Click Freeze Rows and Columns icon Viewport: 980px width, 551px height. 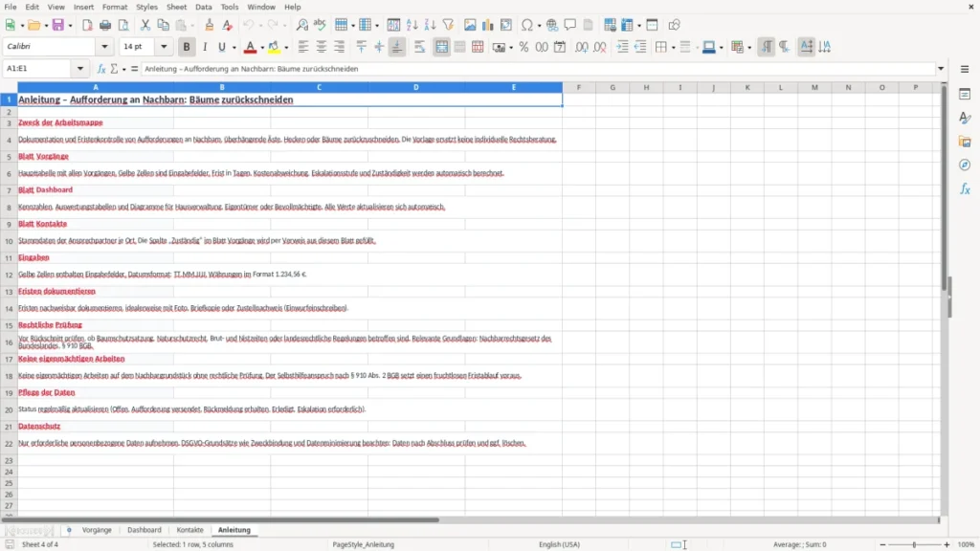point(628,25)
